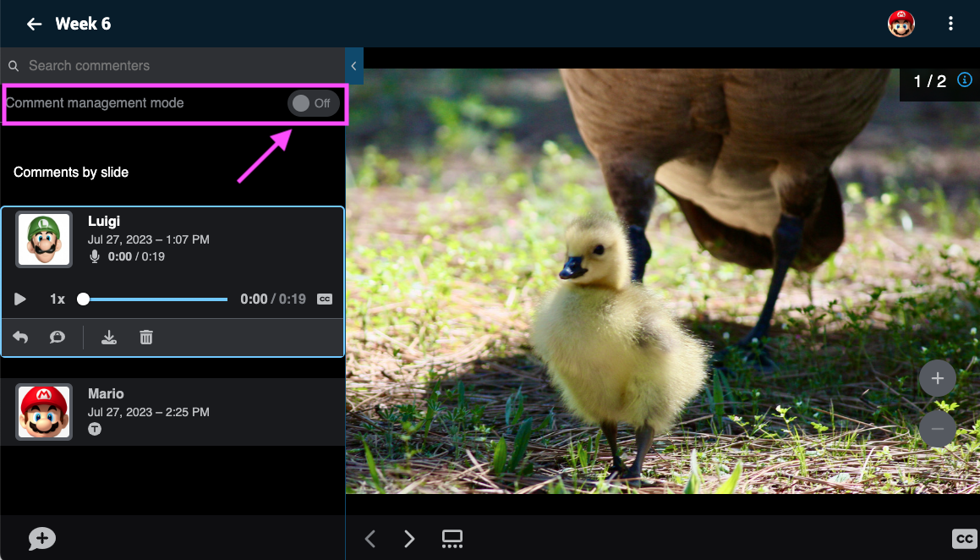Delete Luigi's comment with trash icon
This screenshot has width=980, height=560.
146,338
